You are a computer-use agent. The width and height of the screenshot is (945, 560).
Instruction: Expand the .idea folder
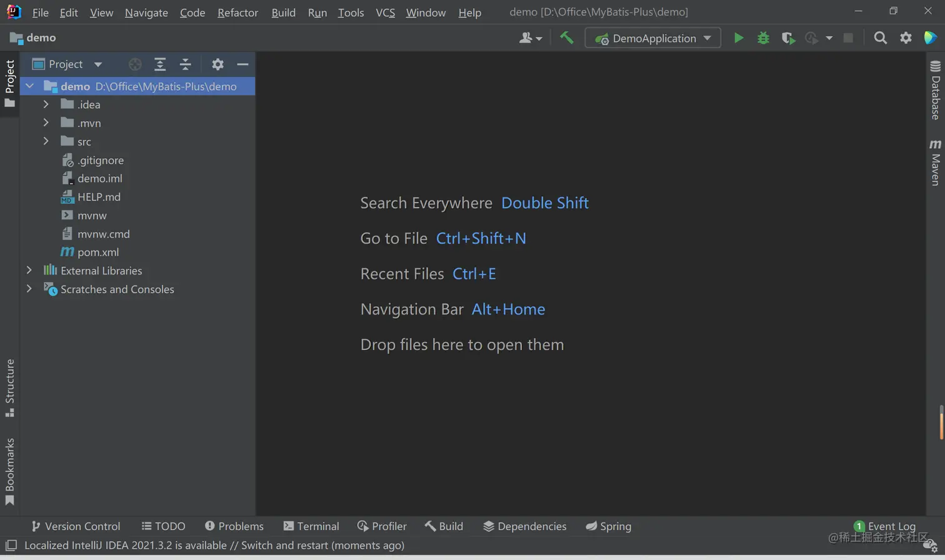[46, 104]
